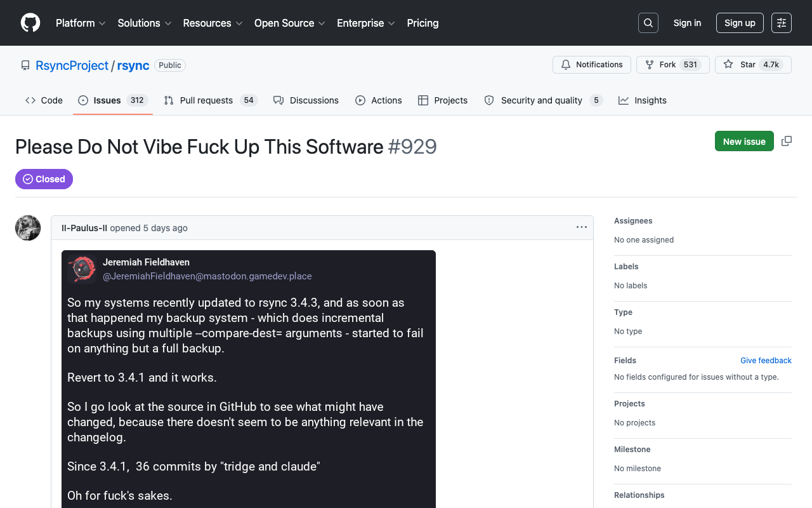Screen dimensions: 812x508
Task: Click the 'No one assigned' text
Action: [x=644, y=240]
